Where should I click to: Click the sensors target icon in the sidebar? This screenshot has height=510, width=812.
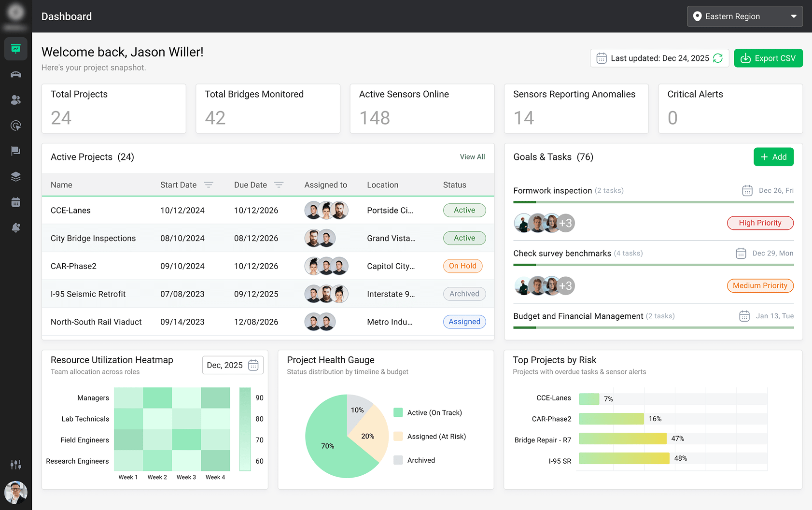pos(15,126)
